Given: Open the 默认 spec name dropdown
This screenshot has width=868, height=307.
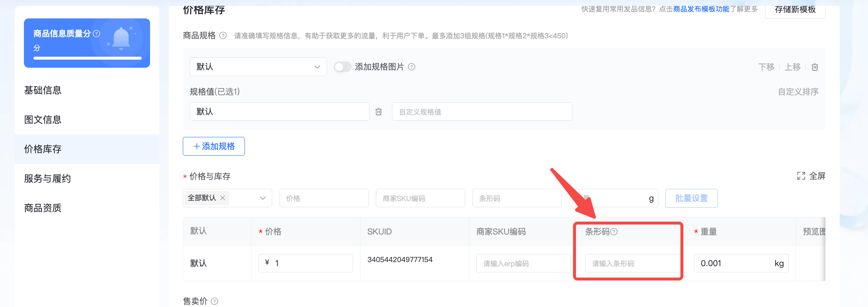Looking at the screenshot, I should (x=258, y=67).
